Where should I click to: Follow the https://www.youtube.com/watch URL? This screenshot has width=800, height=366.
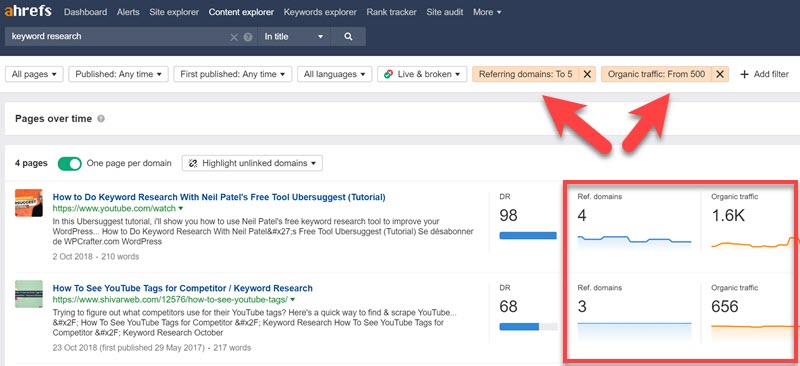coord(114,208)
